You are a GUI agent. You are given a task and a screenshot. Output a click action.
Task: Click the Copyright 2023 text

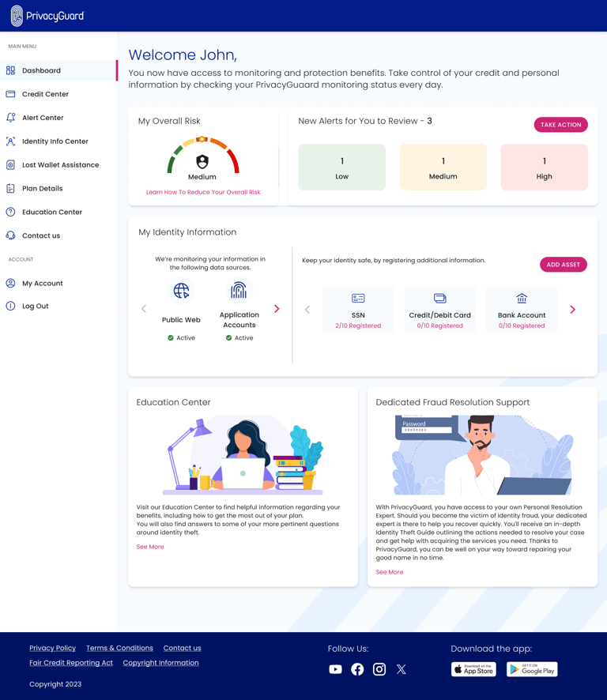click(55, 684)
